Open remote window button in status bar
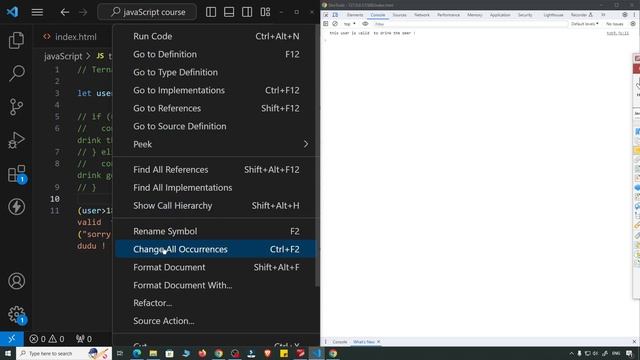Screen dimensions: 640x360 click(12, 339)
